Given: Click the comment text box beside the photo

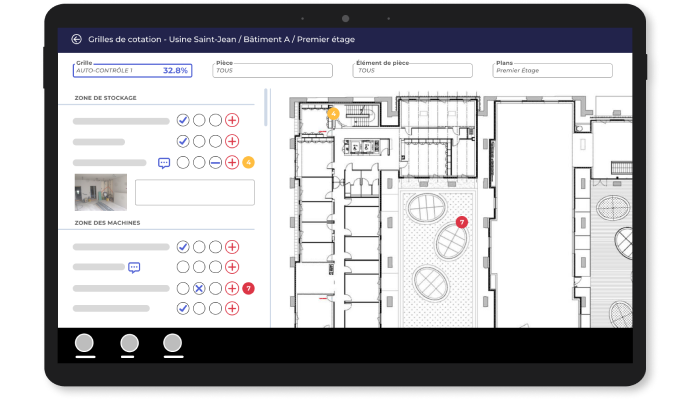Looking at the screenshot, I should 195,192.
